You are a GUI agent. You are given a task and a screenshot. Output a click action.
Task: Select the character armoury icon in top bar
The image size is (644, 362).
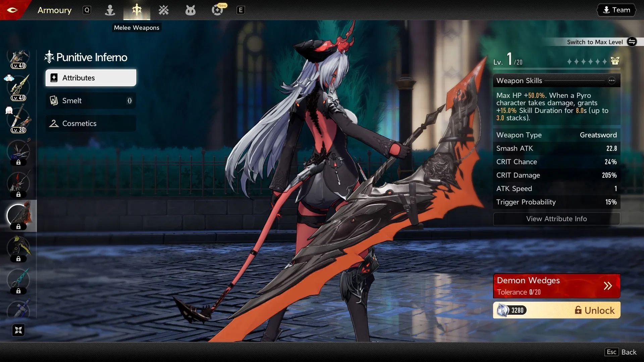(110, 10)
